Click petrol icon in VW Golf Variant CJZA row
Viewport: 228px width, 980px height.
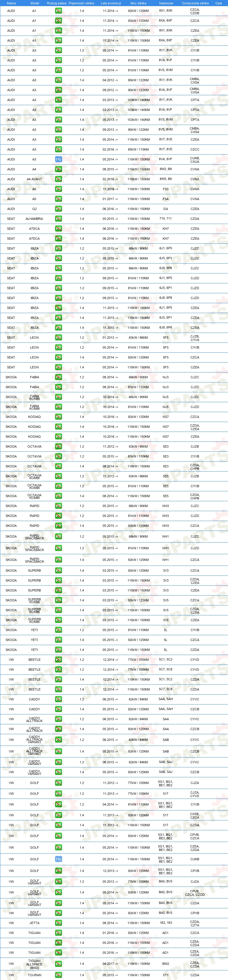point(58,882)
